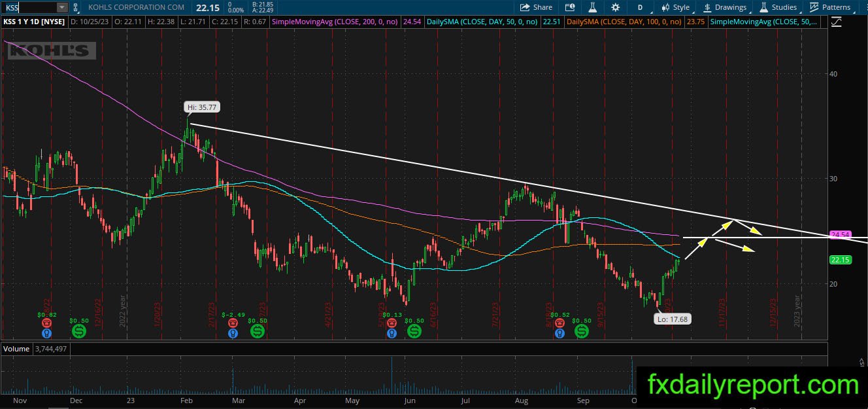
Task: Click the earnings phone icon labeled $0.52
Action: click(559, 323)
